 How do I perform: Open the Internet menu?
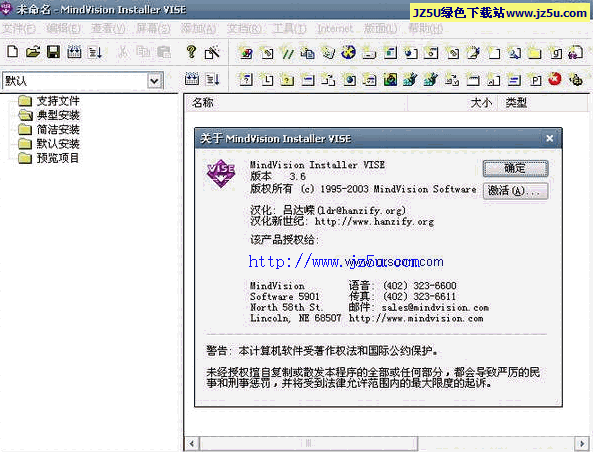(x=335, y=28)
